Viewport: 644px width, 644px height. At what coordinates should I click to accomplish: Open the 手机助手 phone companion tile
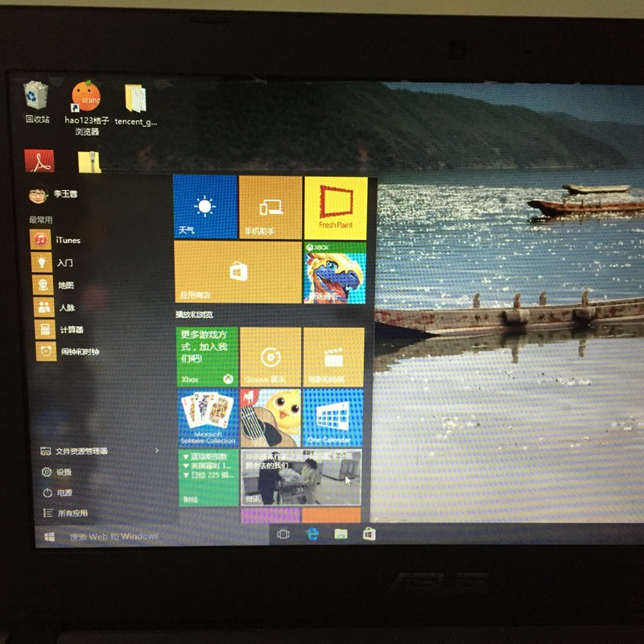coord(270,208)
